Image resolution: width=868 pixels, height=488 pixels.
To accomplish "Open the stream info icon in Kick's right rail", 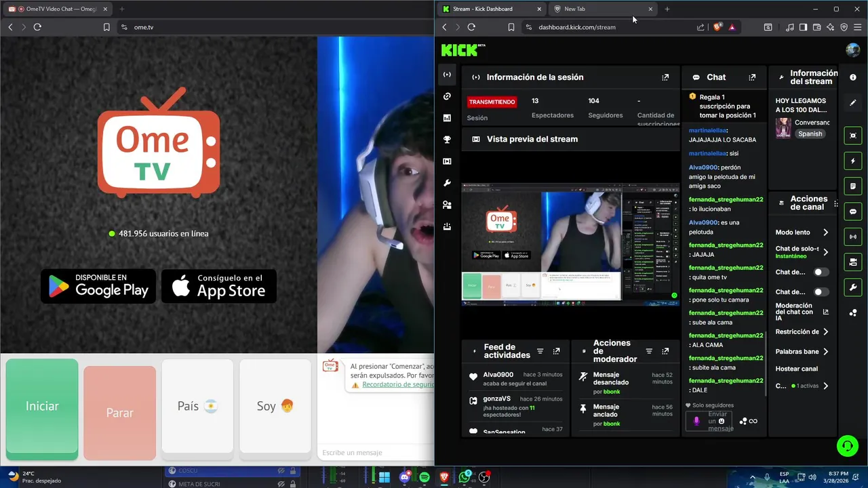I will tap(853, 77).
